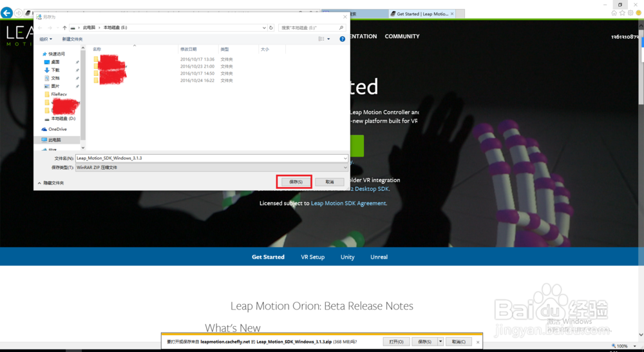Viewport: 644px width, 352px height.
Task: Select the folder dated 2016/10/24 16:22
Action: pyautogui.click(x=164, y=81)
